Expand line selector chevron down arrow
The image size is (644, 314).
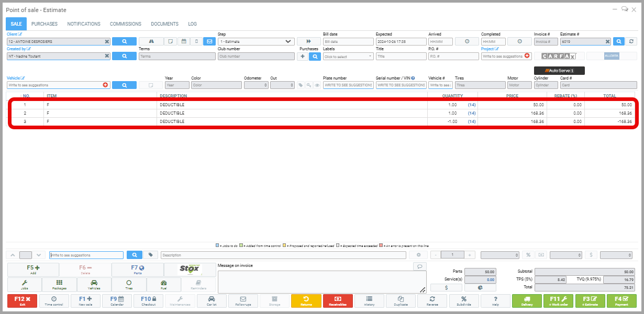click(x=39, y=255)
